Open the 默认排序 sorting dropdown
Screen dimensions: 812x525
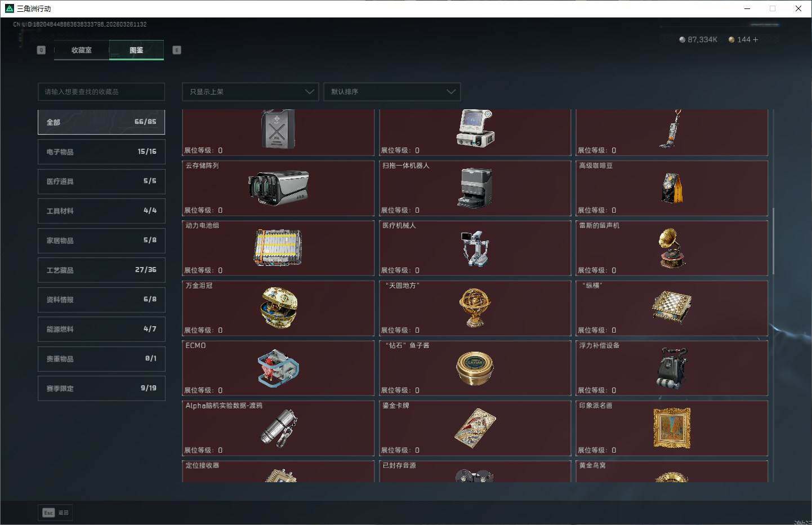tap(392, 92)
